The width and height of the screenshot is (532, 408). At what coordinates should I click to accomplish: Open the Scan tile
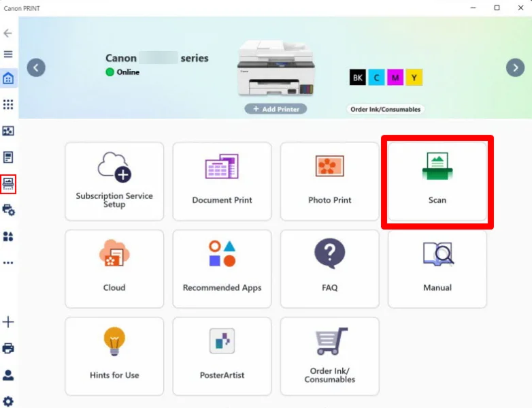click(437, 181)
